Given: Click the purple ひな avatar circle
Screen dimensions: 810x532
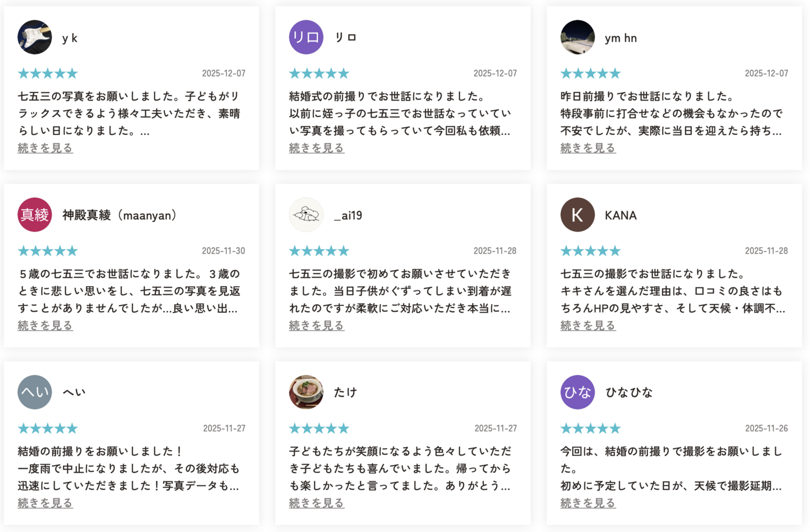Looking at the screenshot, I should tap(578, 392).
